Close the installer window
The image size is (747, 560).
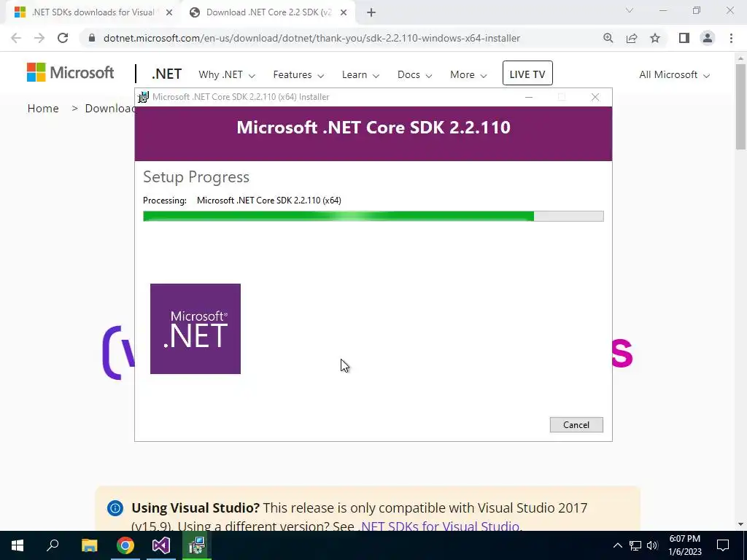click(595, 97)
